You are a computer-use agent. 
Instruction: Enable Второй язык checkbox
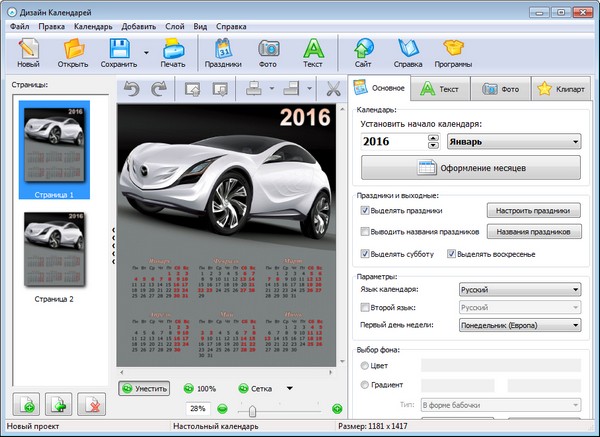pyautogui.click(x=365, y=307)
